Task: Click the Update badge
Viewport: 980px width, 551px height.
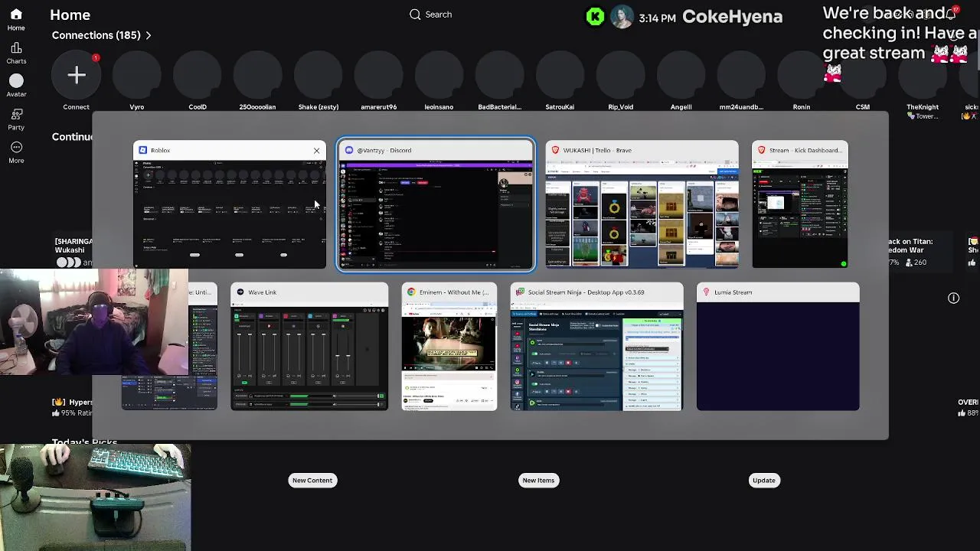Action: [764, 481]
